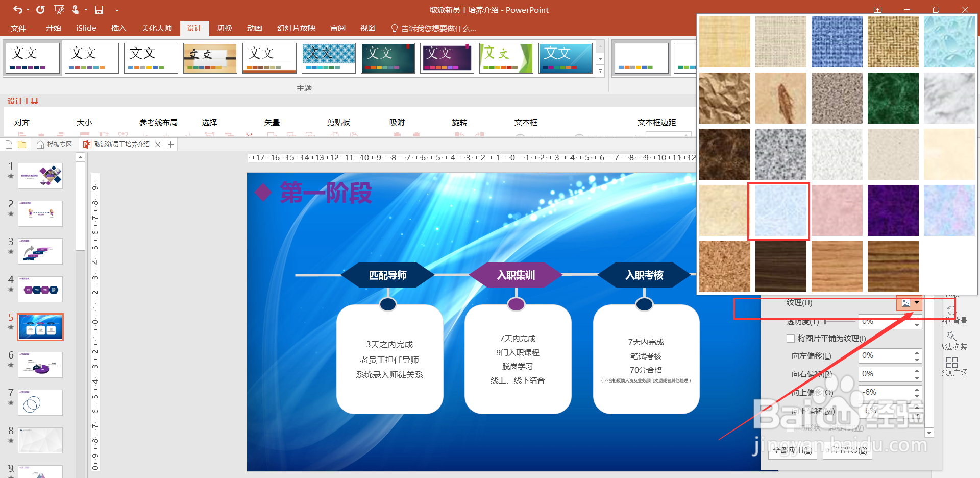
Task: Open the 幻灯片放映 tab
Action: (x=296, y=28)
